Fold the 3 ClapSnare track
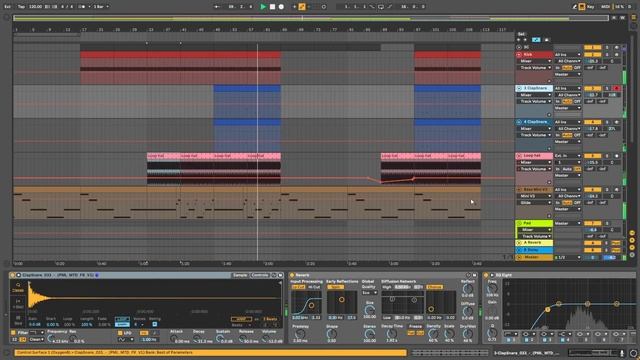This screenshot has width=640, height=360. click(519, 88)
